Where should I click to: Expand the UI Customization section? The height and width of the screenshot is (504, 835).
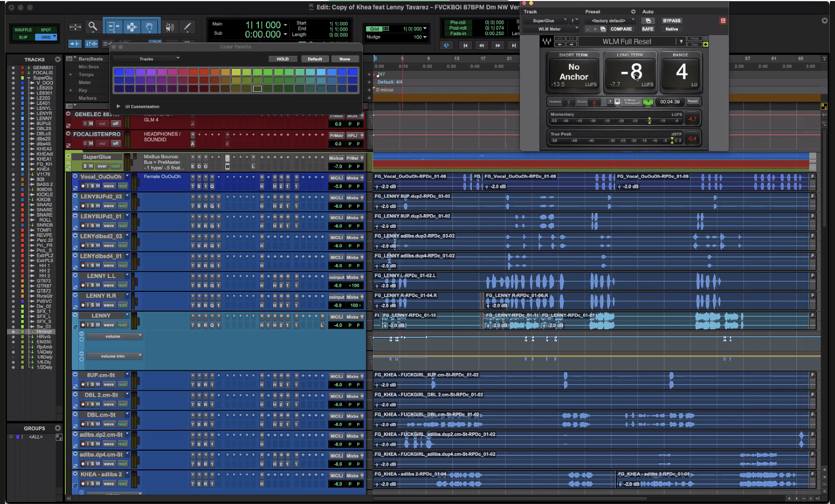pos(118,106)
